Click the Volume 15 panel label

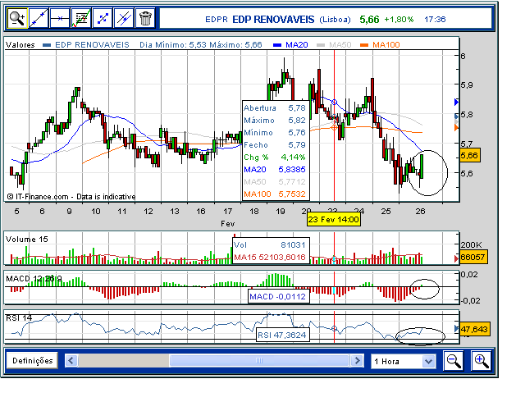[x=27, y=240]
